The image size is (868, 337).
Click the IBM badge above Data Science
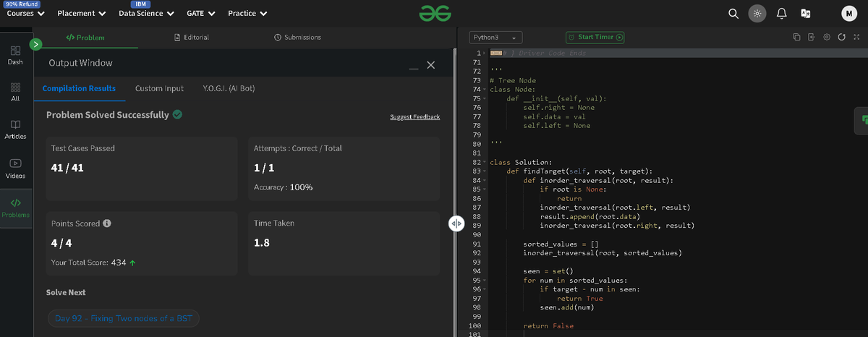click(142, 4)
